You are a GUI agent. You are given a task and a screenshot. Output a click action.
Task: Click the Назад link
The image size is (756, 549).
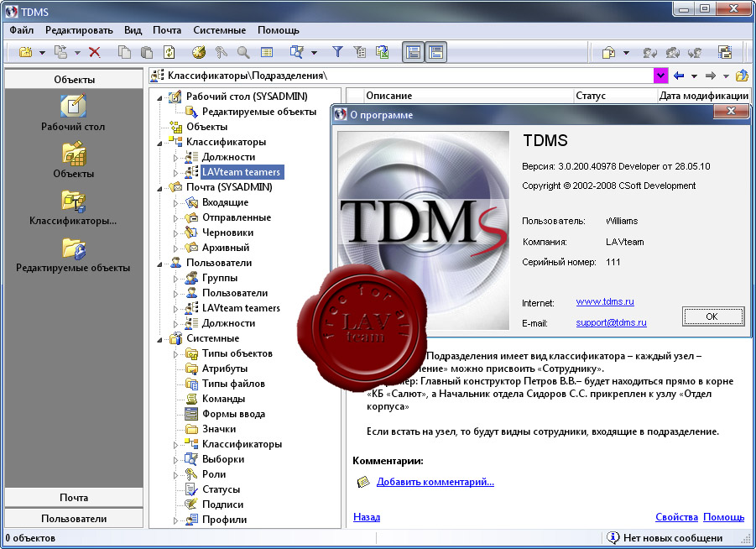coord(367,516)
